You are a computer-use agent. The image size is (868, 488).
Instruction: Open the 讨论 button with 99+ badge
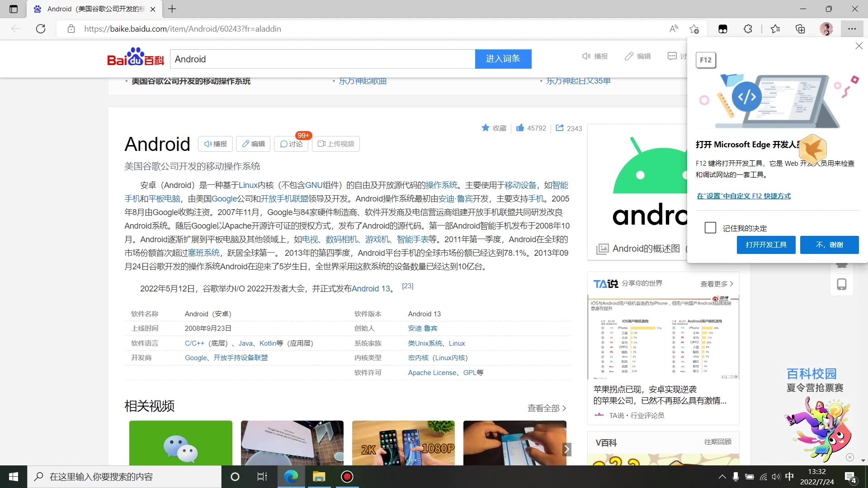292,144
